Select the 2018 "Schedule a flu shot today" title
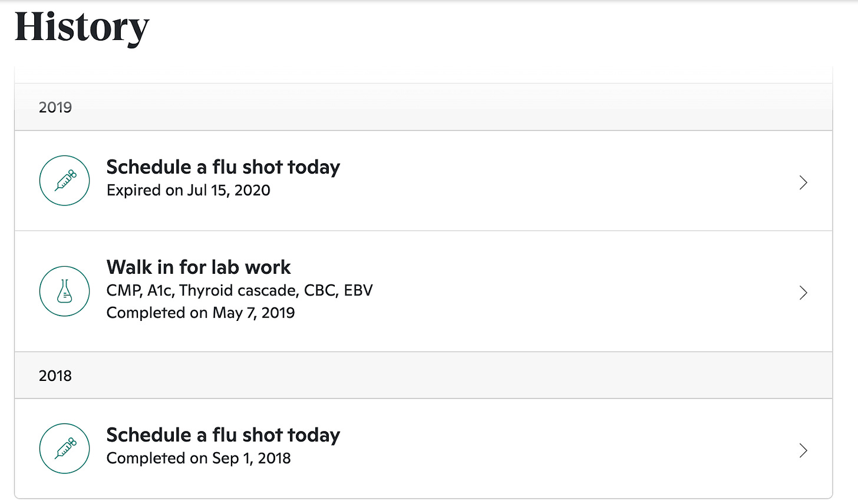Viewport: 858px width, 504px height. tap(223, 435)
